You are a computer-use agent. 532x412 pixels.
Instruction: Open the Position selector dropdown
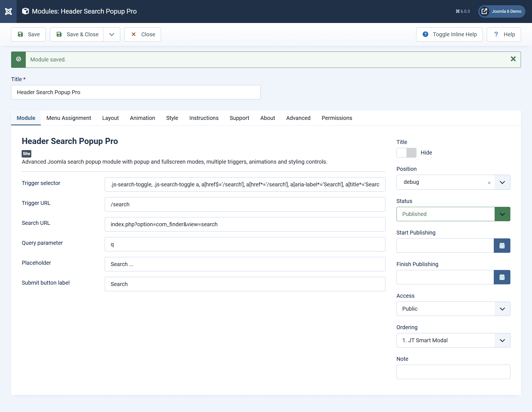502,182
